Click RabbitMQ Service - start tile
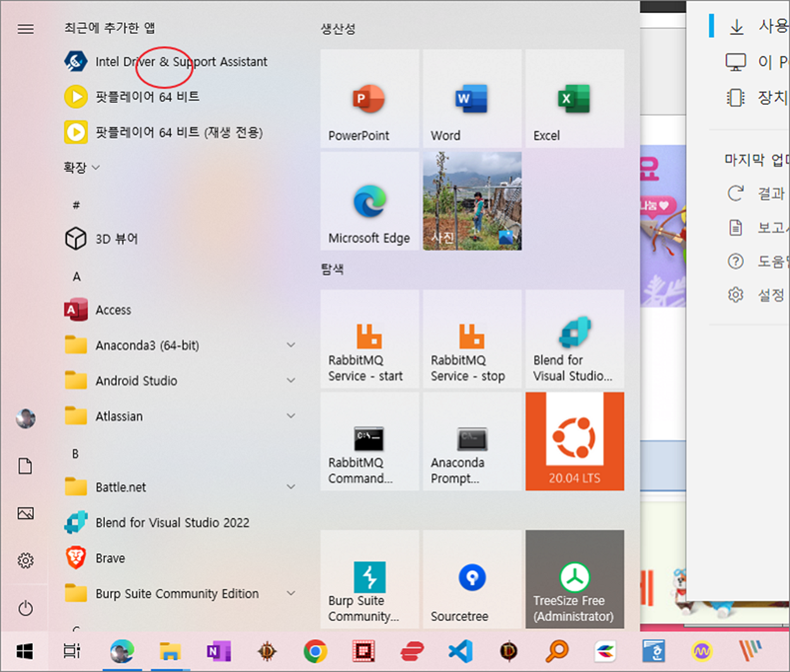Viewport: 790px width, 672px height. tap(370, 339)
